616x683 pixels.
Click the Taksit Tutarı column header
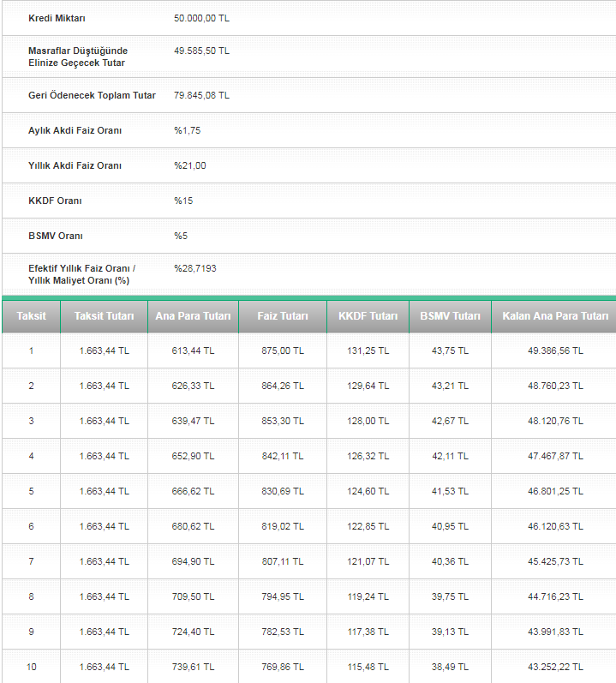tap(104, 316)
